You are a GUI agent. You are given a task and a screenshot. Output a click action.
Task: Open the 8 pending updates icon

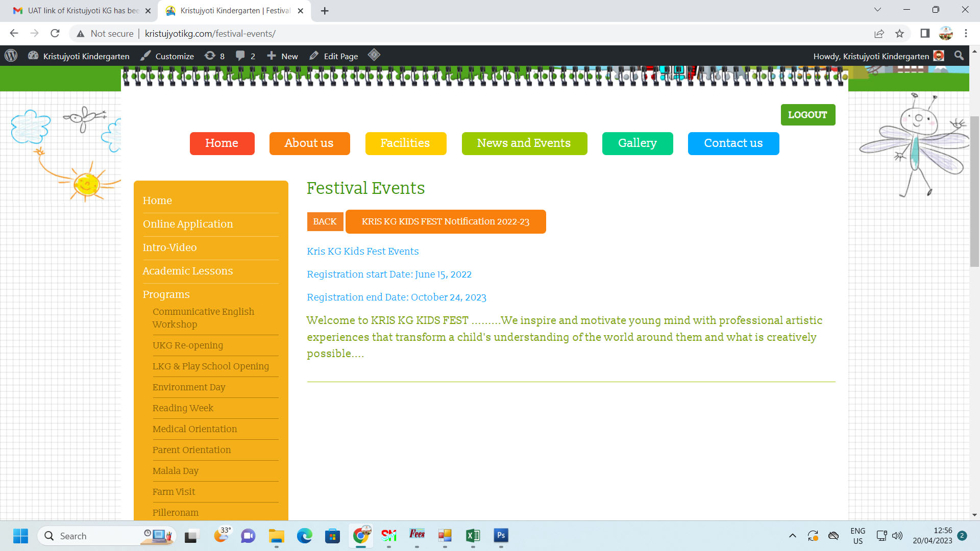[x=214, y=56]
